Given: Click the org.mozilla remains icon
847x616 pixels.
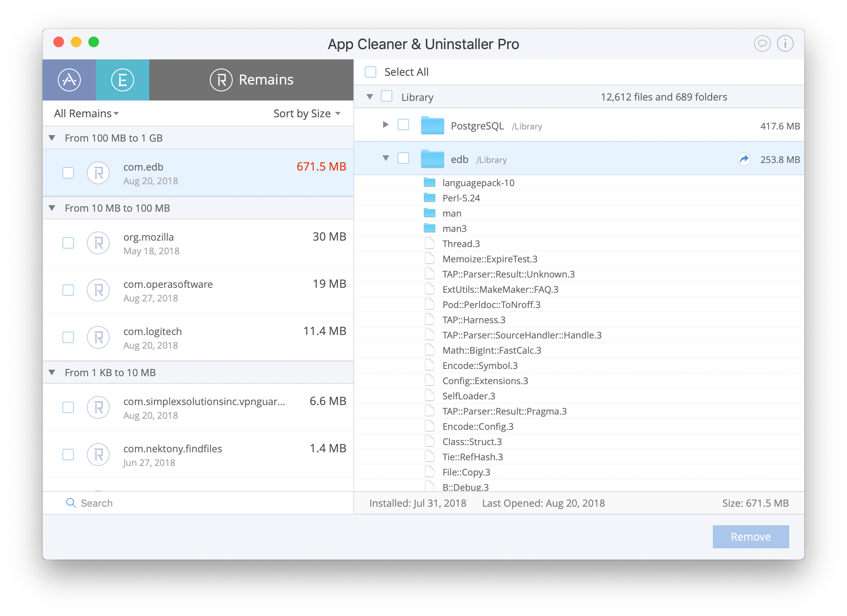Looking at the screenshot, I should (x=99, y=243).
